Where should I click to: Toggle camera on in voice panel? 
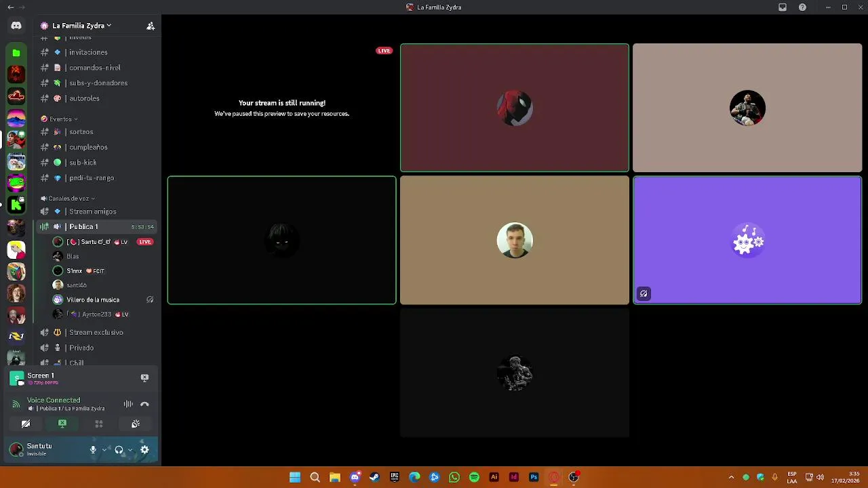click(26, 424)
